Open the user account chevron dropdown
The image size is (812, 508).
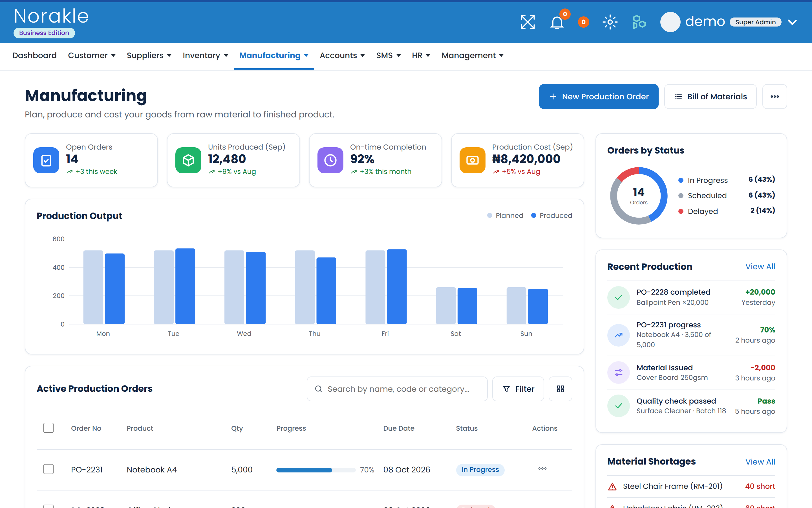[x=792, y=22]
